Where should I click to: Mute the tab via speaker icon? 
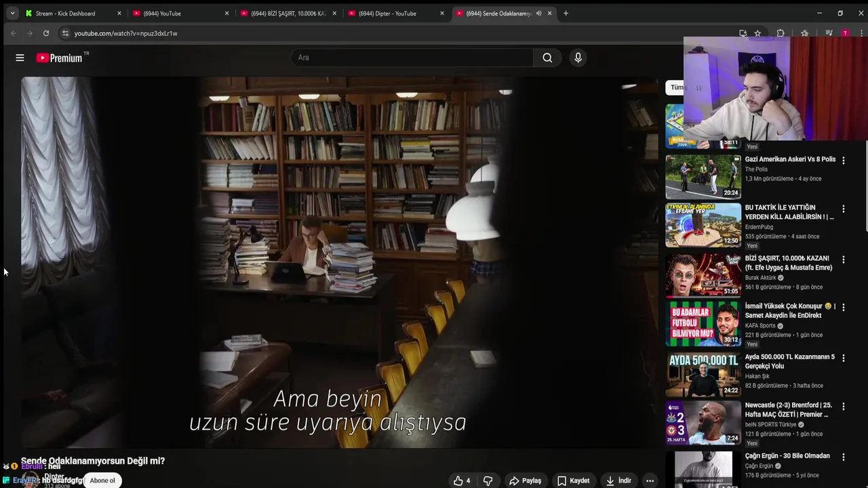pyautogui.click(x=538, y=13)
